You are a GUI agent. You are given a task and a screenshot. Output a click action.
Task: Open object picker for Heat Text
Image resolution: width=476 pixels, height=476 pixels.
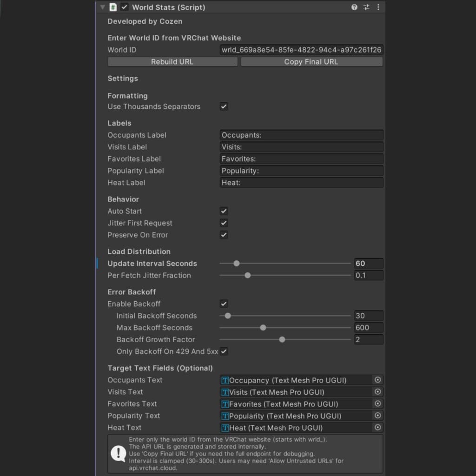[x=378, y=428]
